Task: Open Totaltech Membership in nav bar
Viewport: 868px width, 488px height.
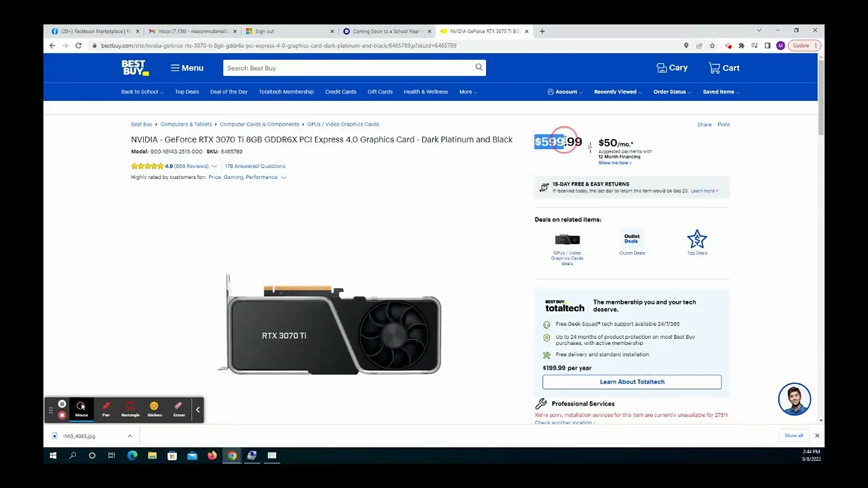Action: tap(286, 91)
